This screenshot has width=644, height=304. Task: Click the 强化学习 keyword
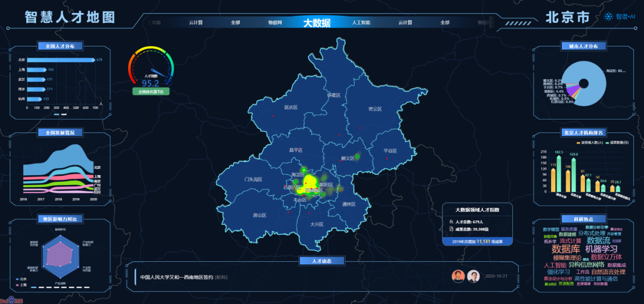click(x=558, y=272)
